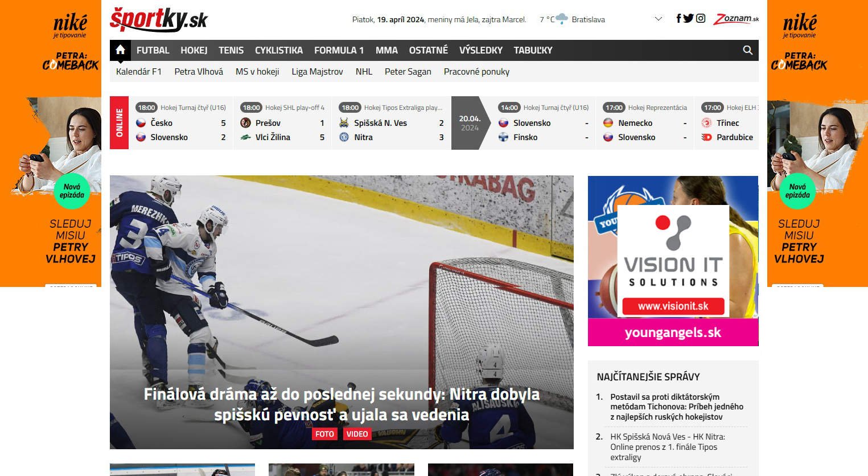The image size is (868, 476).
Task: Click the Sportky.sk site logo
Action: pos(158,19)
